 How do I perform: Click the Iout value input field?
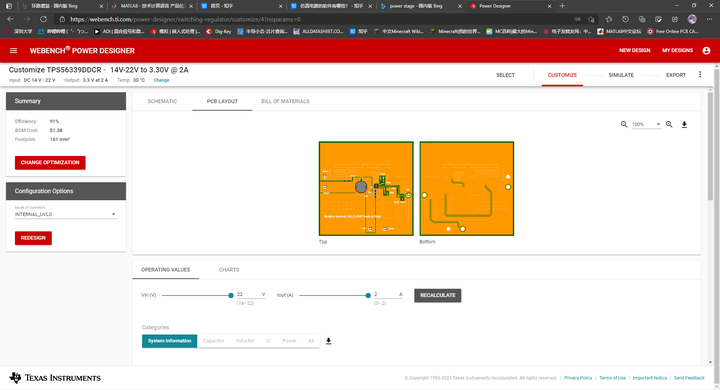click(388, 294)
